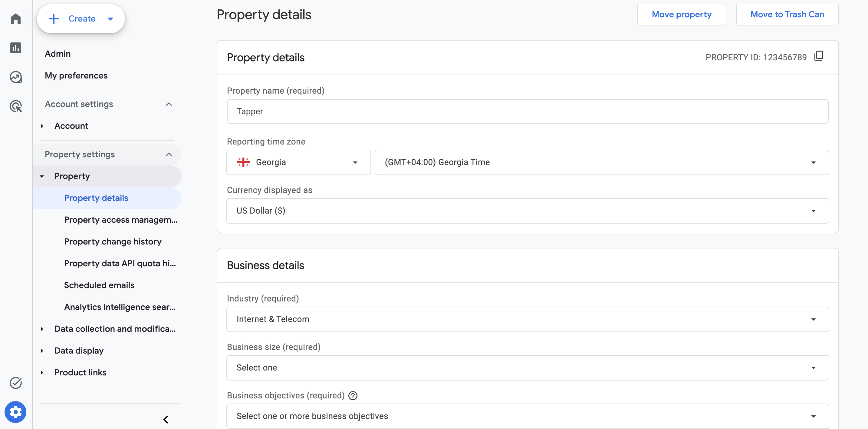The width and height of the screenshot is (868, 429).
Task: Select Admin in the sidebar
Action: tap(58, 54)
